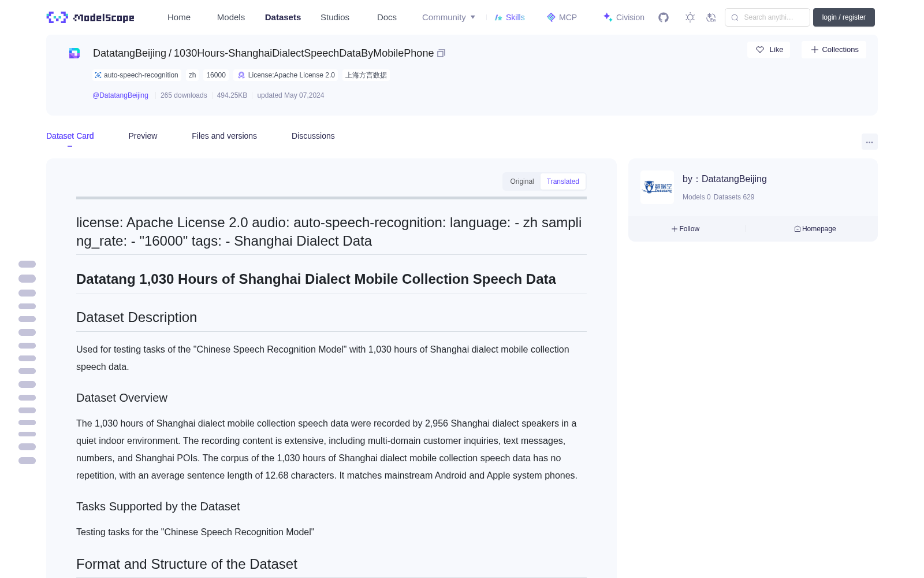Viewport: 924px width, 578px height.
Task: Click the 'Models 0' count
Action: [x=696, y=197]
